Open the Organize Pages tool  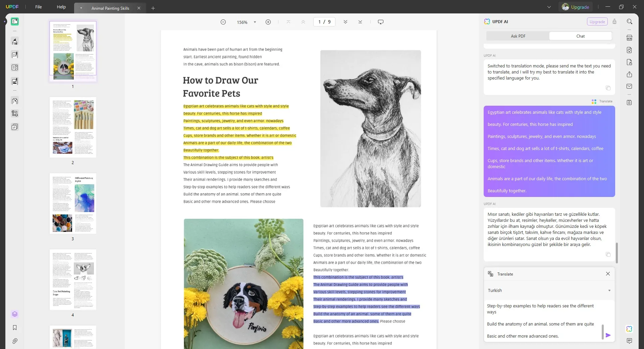point(14,68)
